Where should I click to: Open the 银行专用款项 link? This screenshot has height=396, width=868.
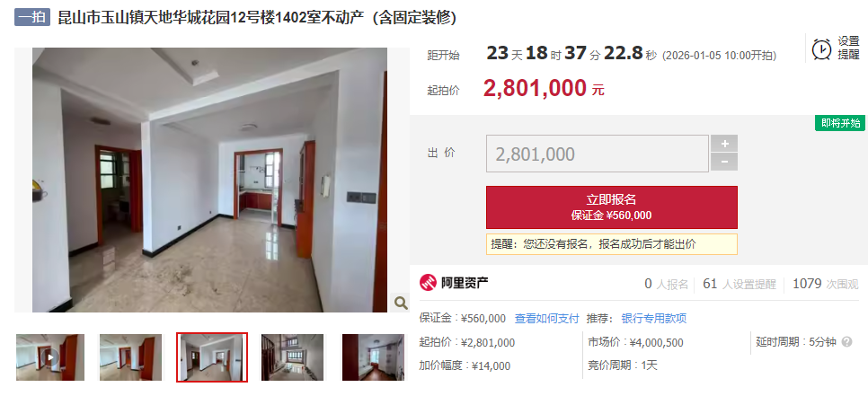(654, 319)
